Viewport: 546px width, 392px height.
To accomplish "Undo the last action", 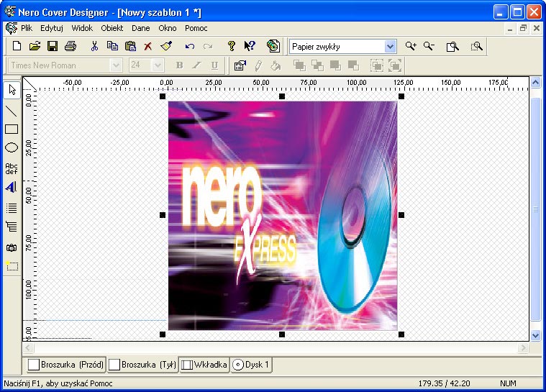I will [x=190, y=46].
